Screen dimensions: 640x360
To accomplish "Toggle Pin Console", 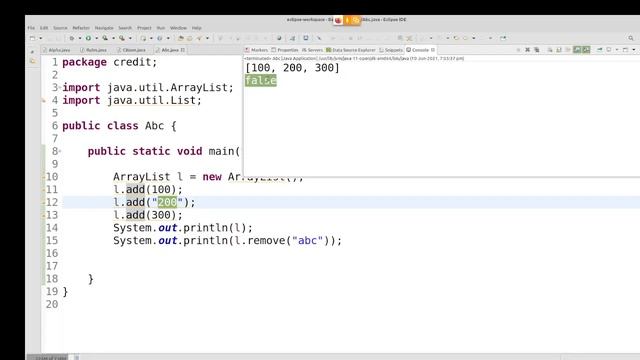I will [x=600, y=50].
